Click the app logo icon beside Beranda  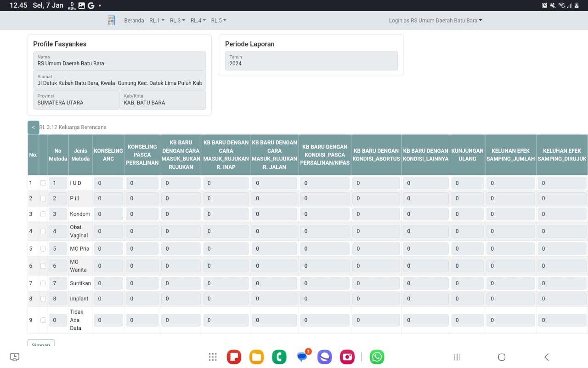[x=111, y=20]
